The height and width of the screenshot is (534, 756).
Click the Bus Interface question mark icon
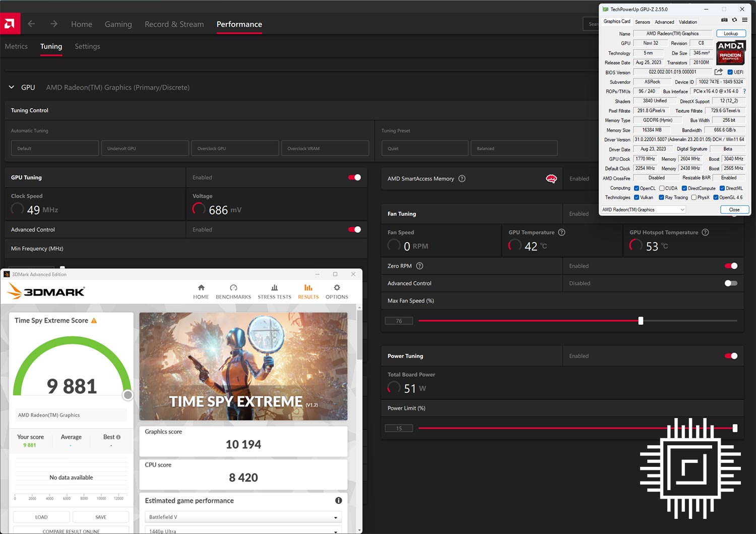pyautogui.click(x=744, y=91)
